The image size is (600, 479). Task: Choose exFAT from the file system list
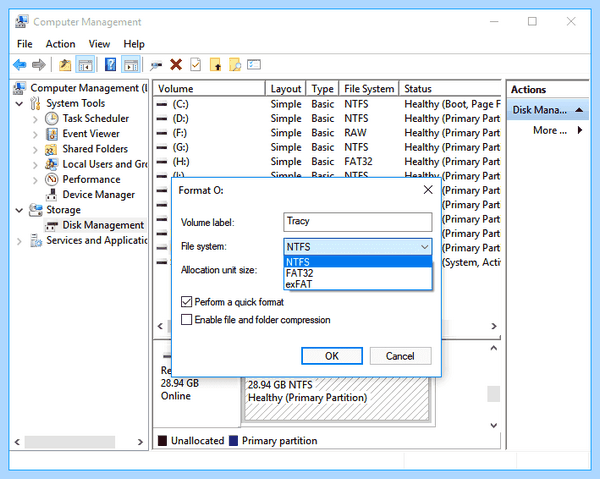tap(358, 284)
